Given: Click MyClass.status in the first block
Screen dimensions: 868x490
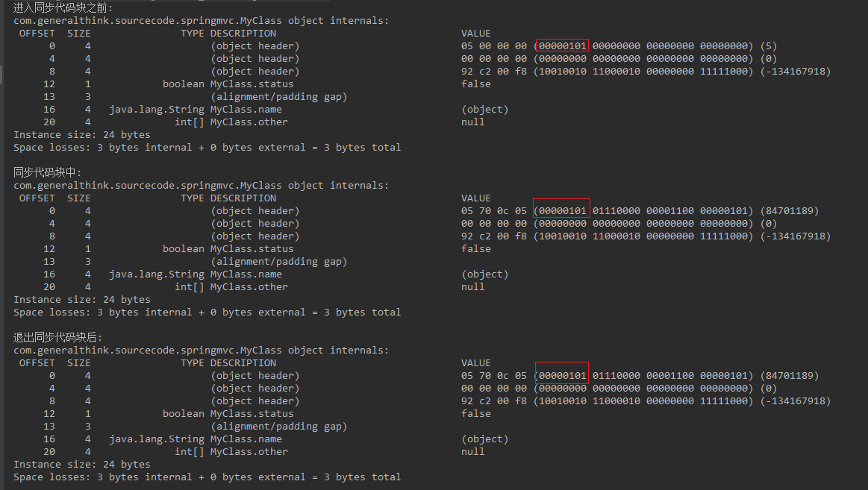Looking at the screenshot, I should (x=252, y=84).
